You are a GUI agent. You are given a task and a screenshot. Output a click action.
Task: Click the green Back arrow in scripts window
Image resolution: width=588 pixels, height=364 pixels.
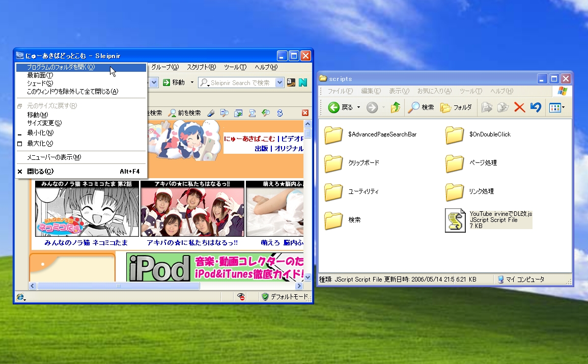334,107
